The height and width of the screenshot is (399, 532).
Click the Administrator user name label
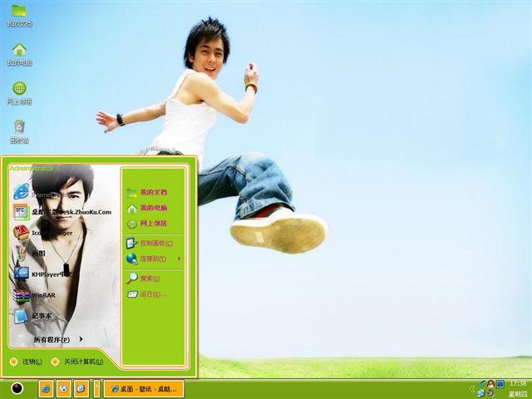[32, 168]
